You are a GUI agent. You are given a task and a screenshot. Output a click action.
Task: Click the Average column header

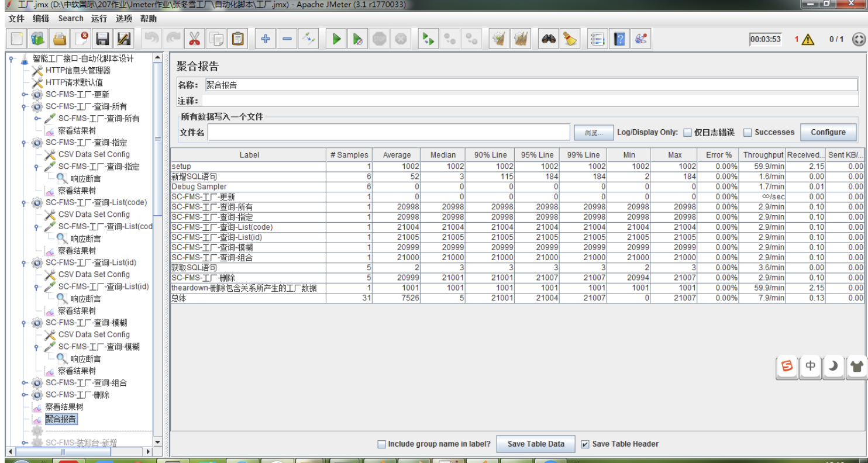(x=397, y=155)
